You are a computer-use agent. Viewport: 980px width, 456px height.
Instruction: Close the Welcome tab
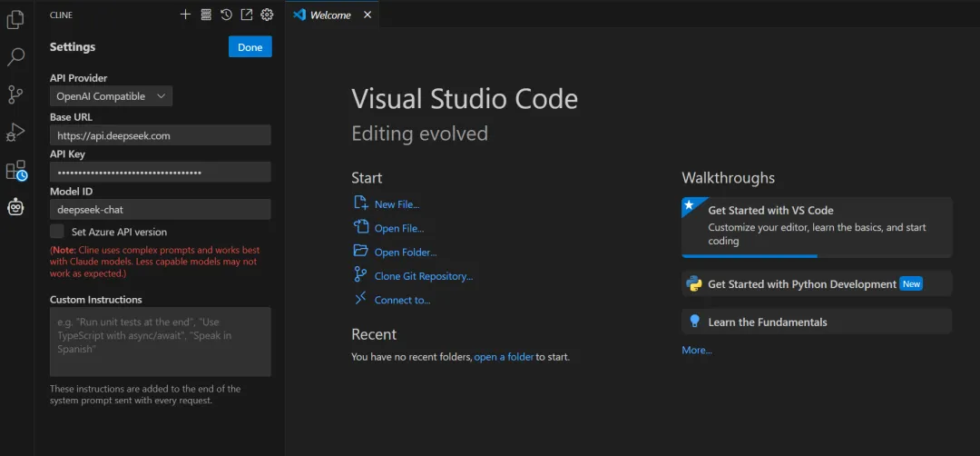click(x=367, y=15)
